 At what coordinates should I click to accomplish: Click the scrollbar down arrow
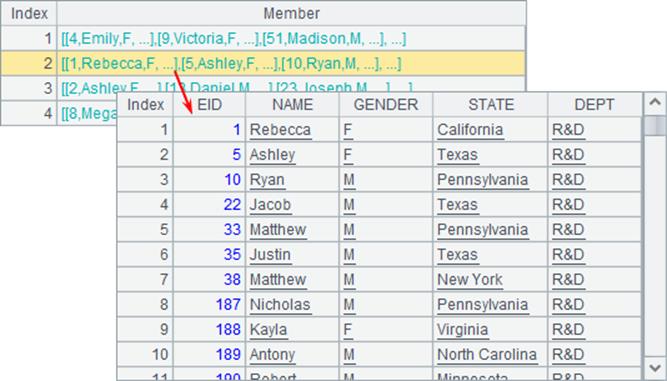click(x=655, y=368)
